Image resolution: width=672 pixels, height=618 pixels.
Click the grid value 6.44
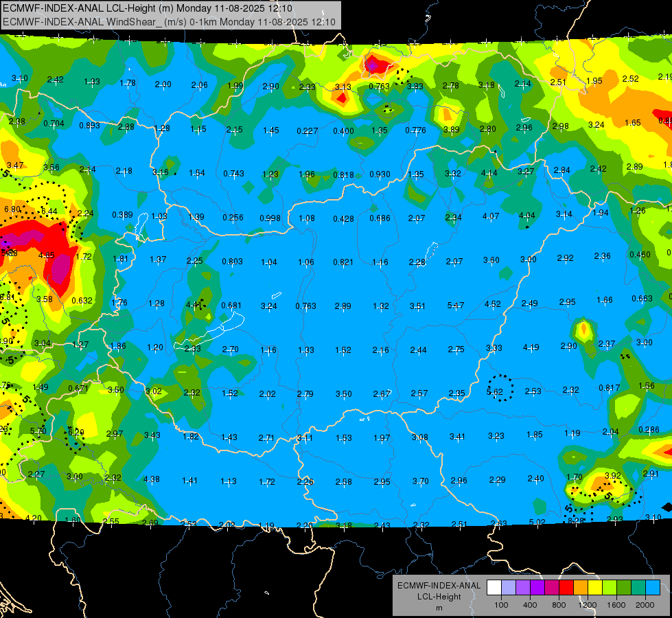pyautogui.click(x=49, y=211)
